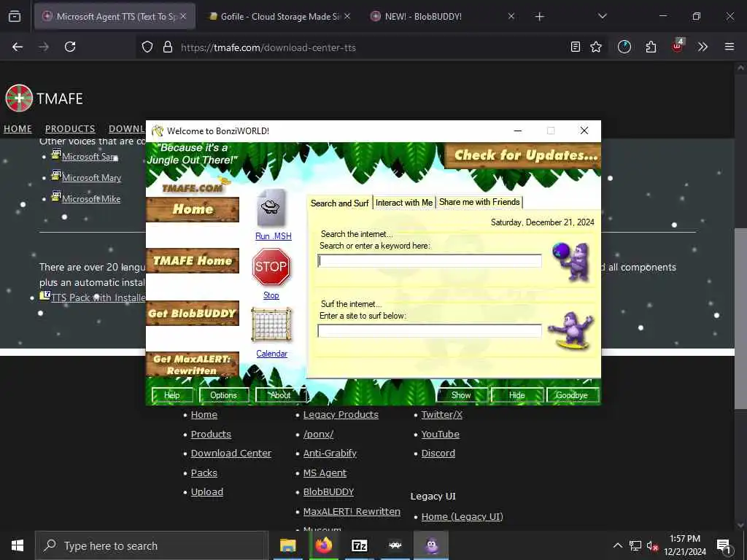Show more toolbar items overflow chevron

(x=703, y=47)
